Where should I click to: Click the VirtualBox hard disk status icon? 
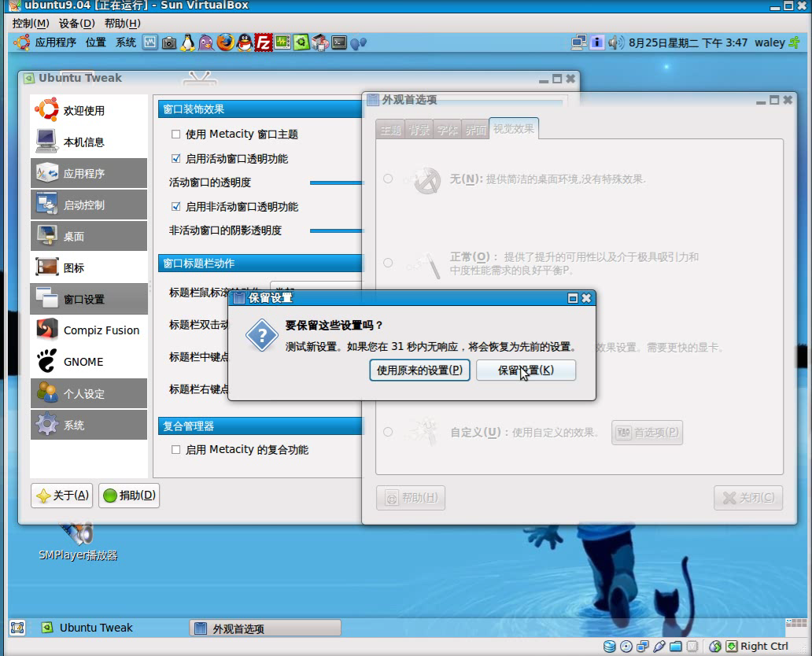coord(610,646)
